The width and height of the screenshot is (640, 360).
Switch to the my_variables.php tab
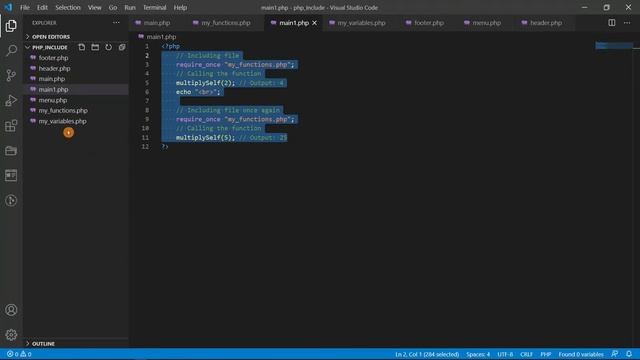click(x=361, y=23)
